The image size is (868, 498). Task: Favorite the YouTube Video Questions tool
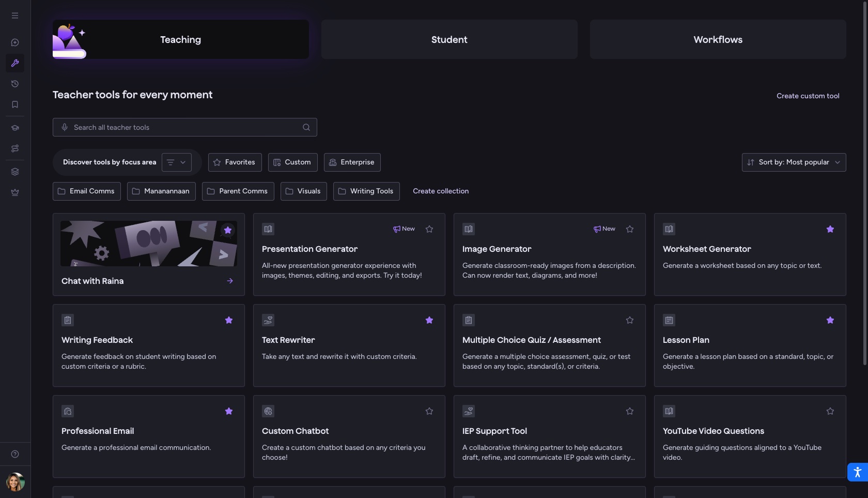point(830,411)
